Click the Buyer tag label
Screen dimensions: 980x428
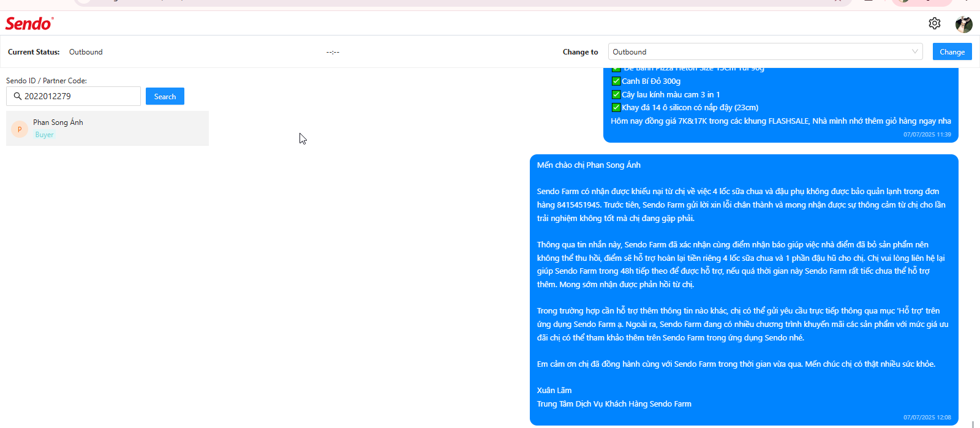pos(44,135)
